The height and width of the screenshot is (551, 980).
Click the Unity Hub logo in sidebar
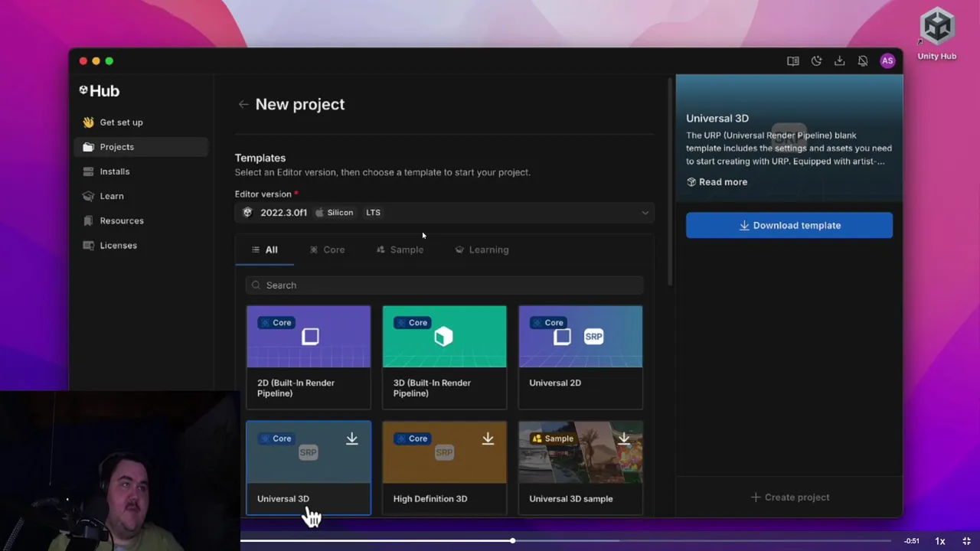pyautogui.click(x=100, y=91)
